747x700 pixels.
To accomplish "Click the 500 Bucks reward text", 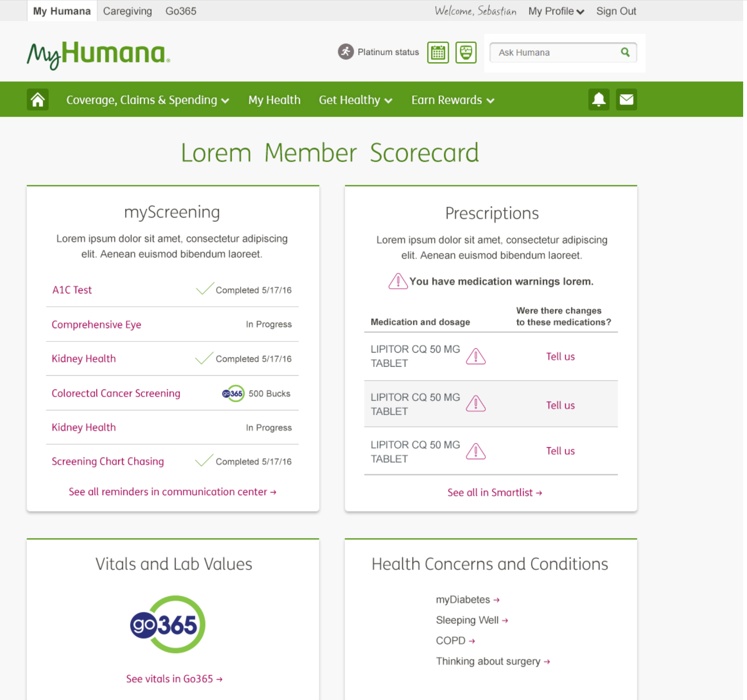I will (x=269, y=393).
